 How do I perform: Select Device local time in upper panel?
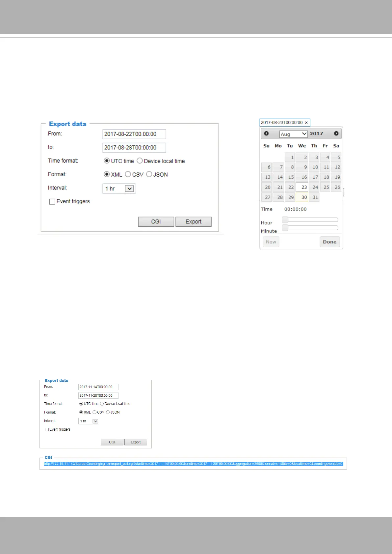tap(140, 161)
